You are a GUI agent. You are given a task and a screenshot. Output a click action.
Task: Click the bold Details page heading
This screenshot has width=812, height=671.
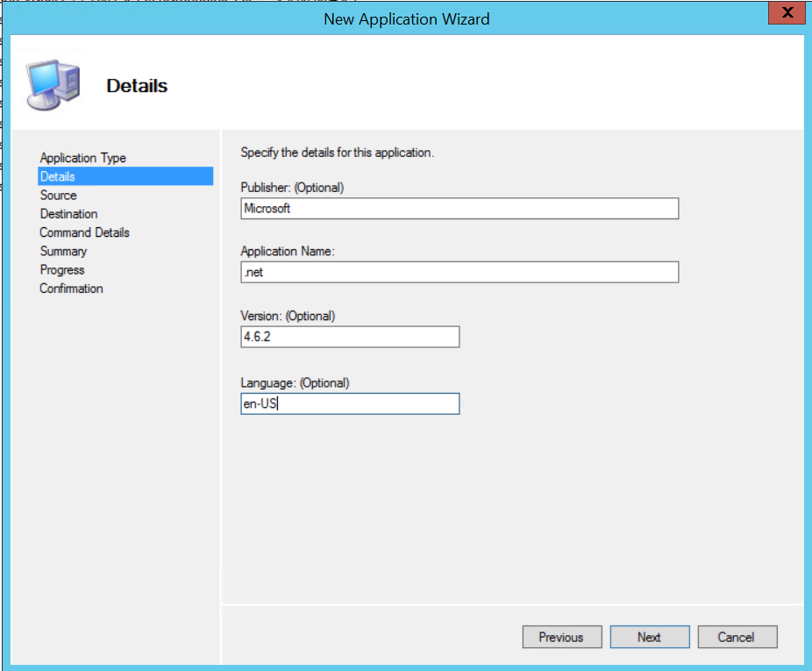(137, 86)
